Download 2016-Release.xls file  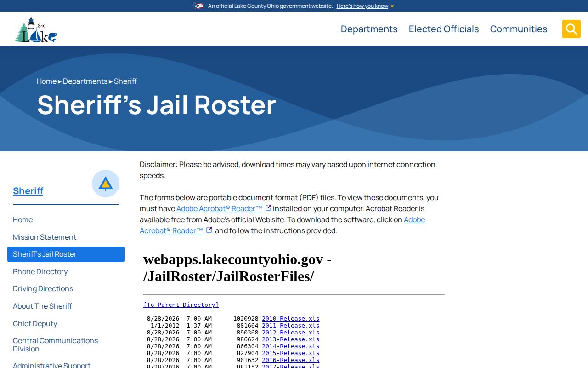(x=290, y=360)
